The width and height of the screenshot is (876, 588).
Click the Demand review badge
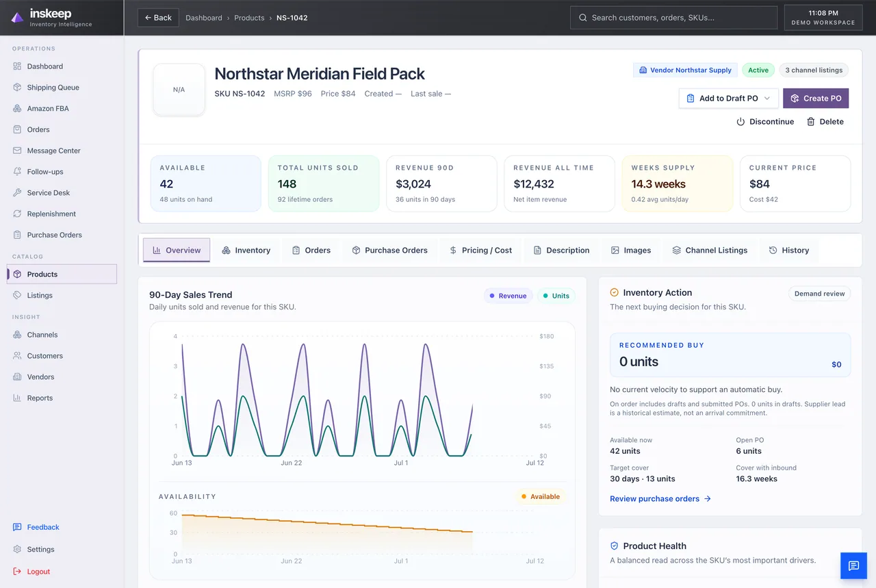pos(819,294)
